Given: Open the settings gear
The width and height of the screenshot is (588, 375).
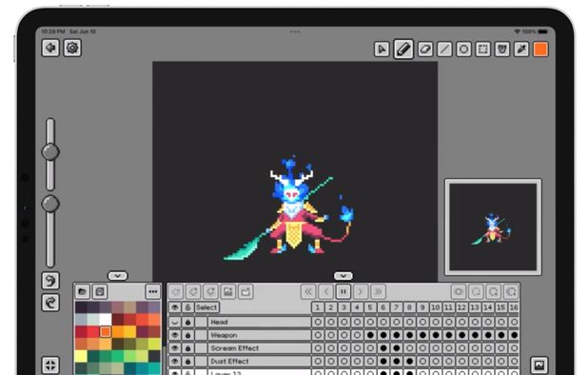Looking at the screenshot, I should pyautogui.click(x=72, y=48).
